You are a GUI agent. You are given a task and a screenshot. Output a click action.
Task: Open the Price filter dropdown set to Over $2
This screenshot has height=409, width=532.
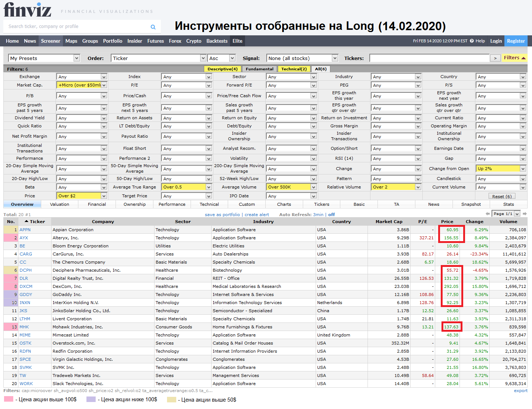click(82, 196)
